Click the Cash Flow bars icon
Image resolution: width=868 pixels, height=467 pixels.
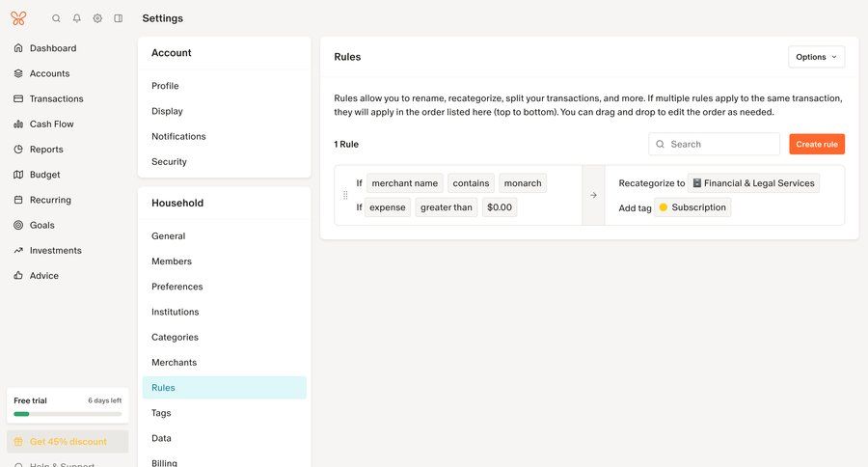[x=18, y=124]
